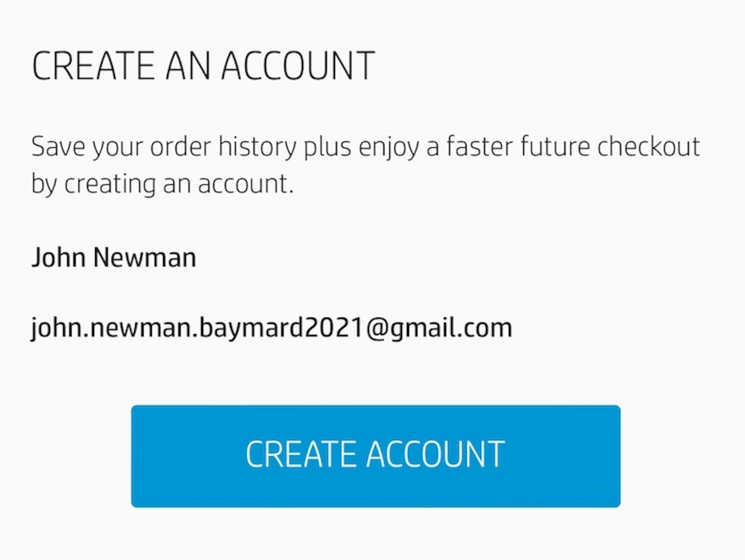Click the word 'ACCOUNT' in the page heading
This screenshot has height=560, width=745.
coord(298,66)
